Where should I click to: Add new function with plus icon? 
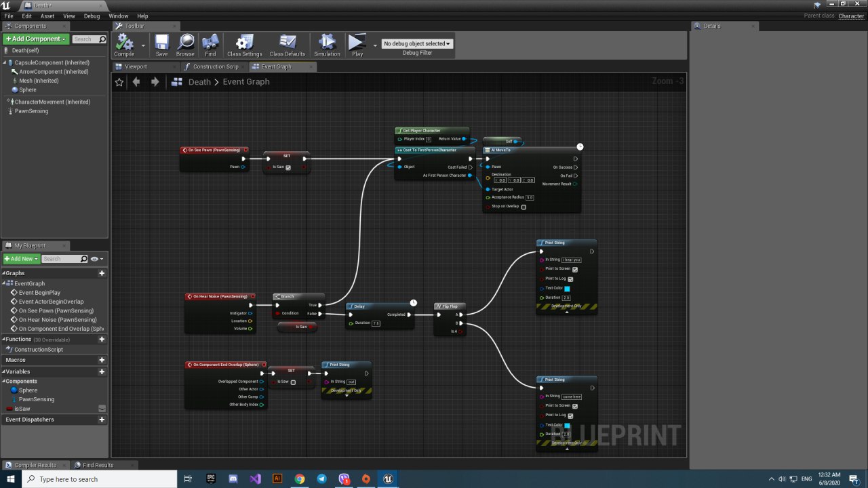(x=102, y=339)
